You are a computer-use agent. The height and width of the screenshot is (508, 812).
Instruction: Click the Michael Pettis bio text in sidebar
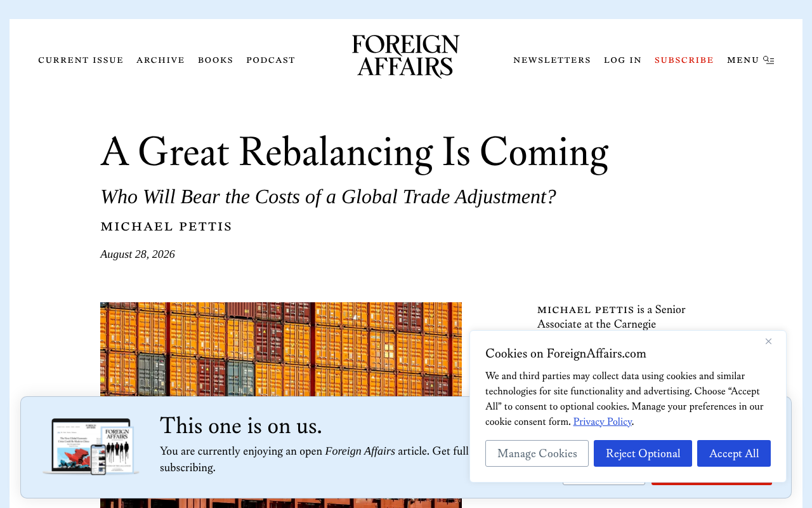pyautogui.click(x=612, y=317)
